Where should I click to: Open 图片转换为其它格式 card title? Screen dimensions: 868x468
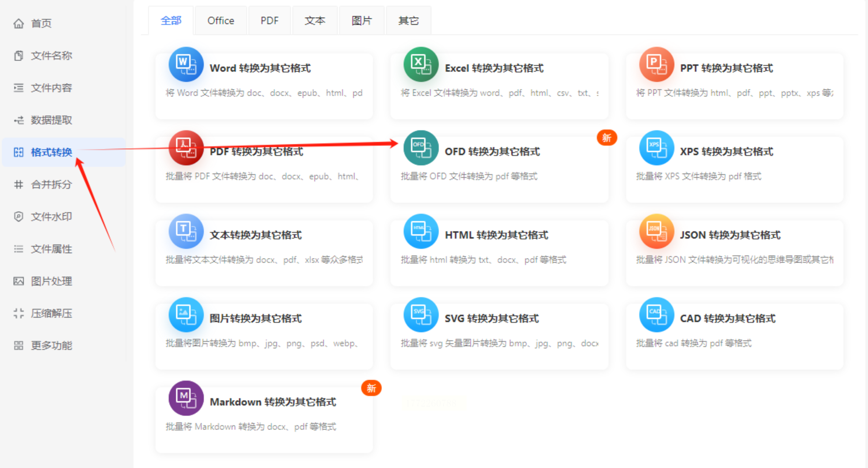point(255,319)
